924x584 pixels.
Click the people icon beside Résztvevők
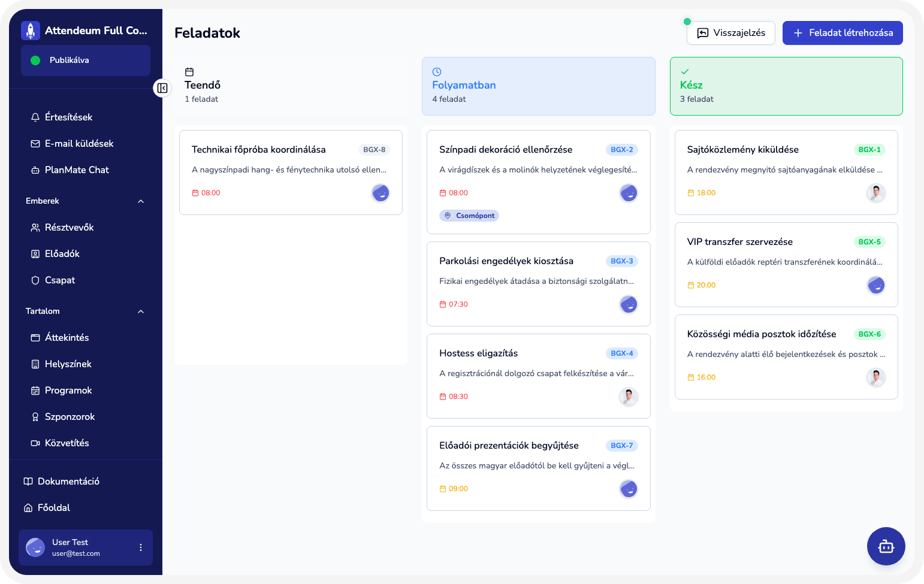coord(35,228)
